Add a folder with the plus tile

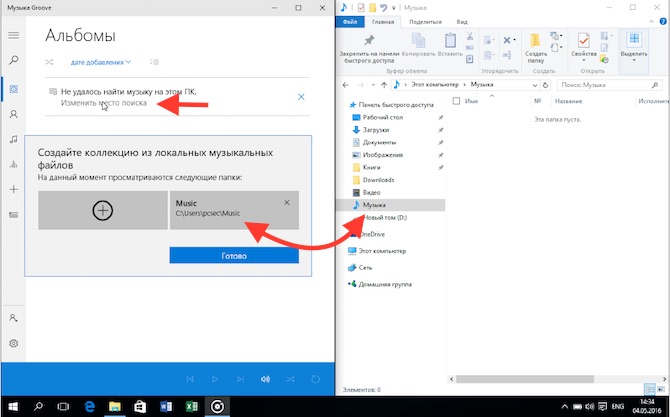(103, 210)
